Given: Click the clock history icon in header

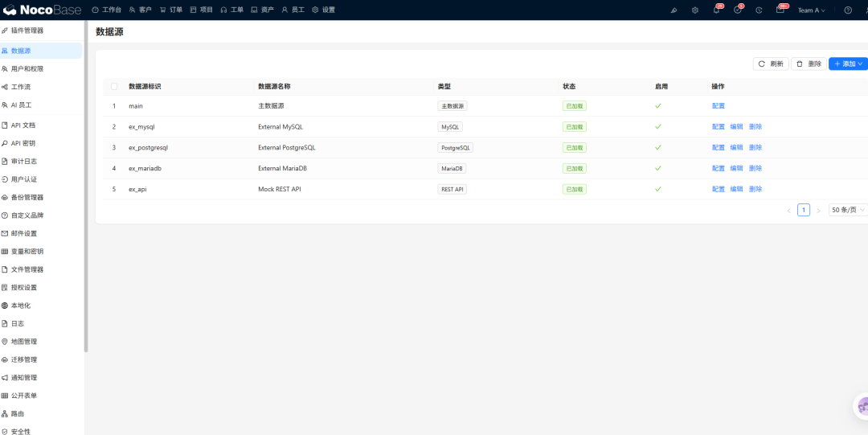Looking at the screenshot, I should [759, 10].
